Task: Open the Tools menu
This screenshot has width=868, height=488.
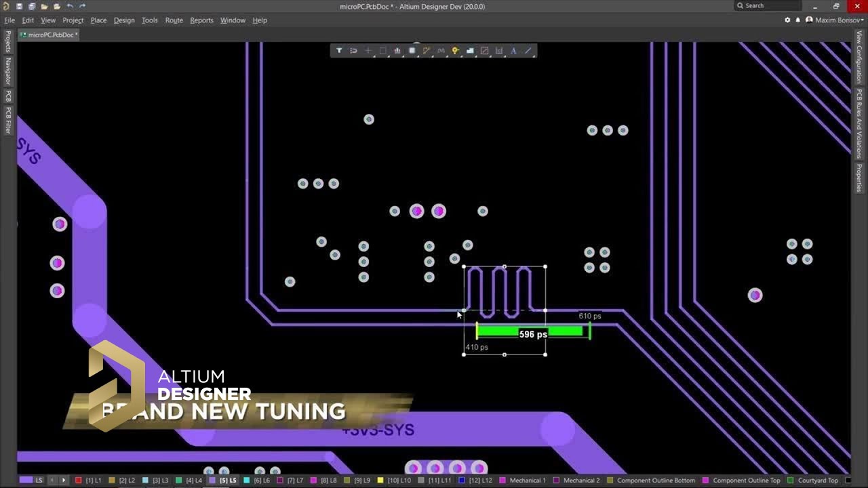Action: (x=150, y=20)
